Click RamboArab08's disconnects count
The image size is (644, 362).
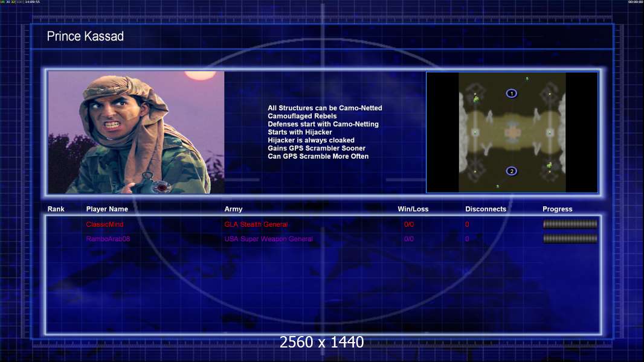coord(467,238)
